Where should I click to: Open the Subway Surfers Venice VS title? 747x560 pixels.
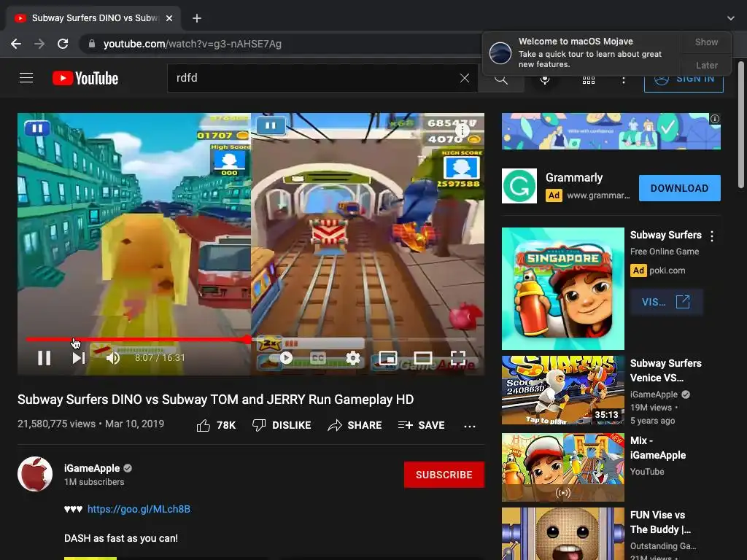click(665, 370)
